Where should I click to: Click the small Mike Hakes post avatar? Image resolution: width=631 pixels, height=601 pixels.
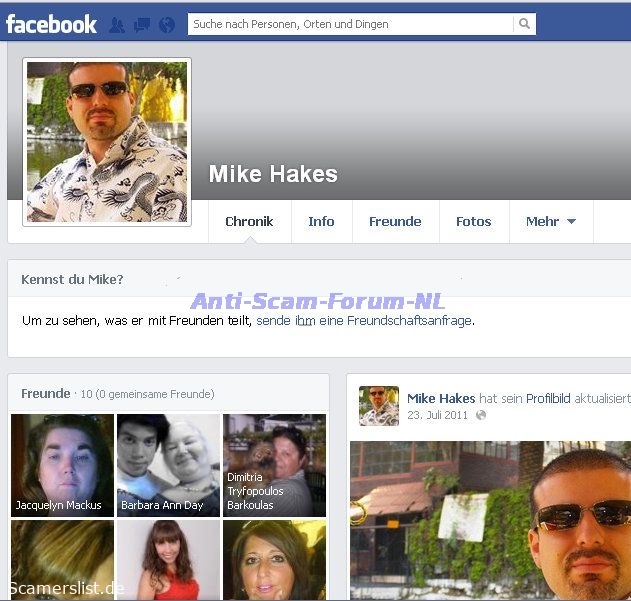379,406
